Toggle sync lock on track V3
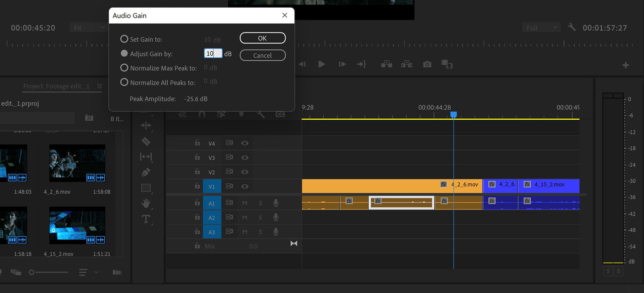Viewport: 644px width, 293px height. pyautogui.click(x=229, y=157)
